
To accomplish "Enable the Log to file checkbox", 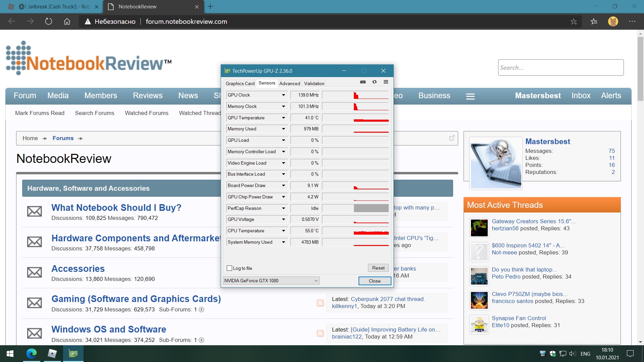I will click(x=229, y=268).
